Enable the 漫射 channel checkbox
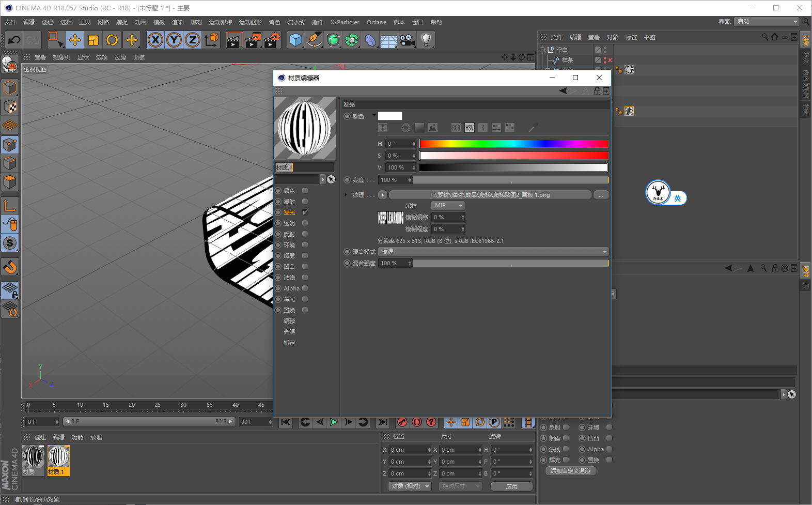 (x=305, y=202)
